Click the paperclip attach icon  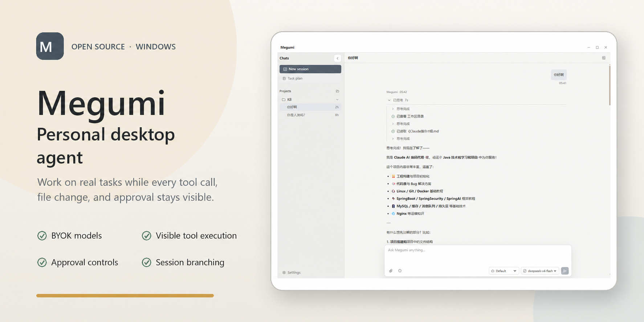tap(391, 271)
